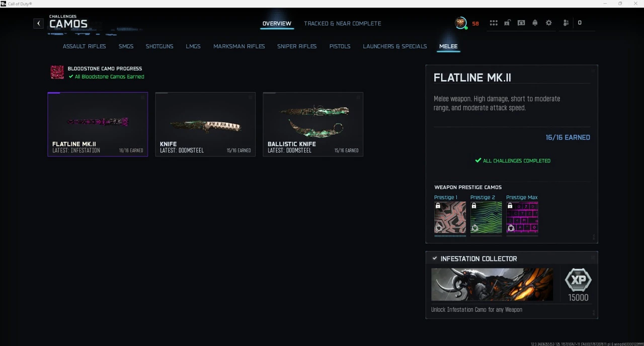Select the Prestige 2 green camo swatch
The height and width of the screenshot is (346, 644).
tap(486, 218)
